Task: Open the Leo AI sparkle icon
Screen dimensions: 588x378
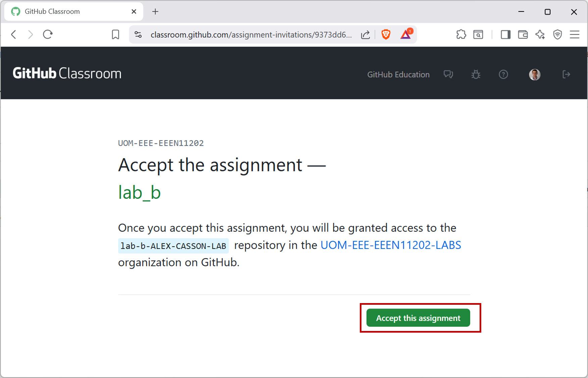Action: pos(540,34)
